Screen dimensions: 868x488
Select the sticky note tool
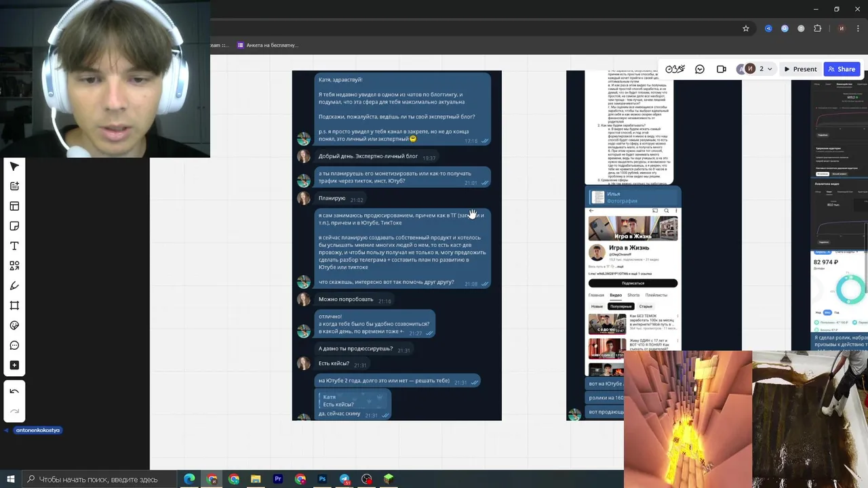14,226
